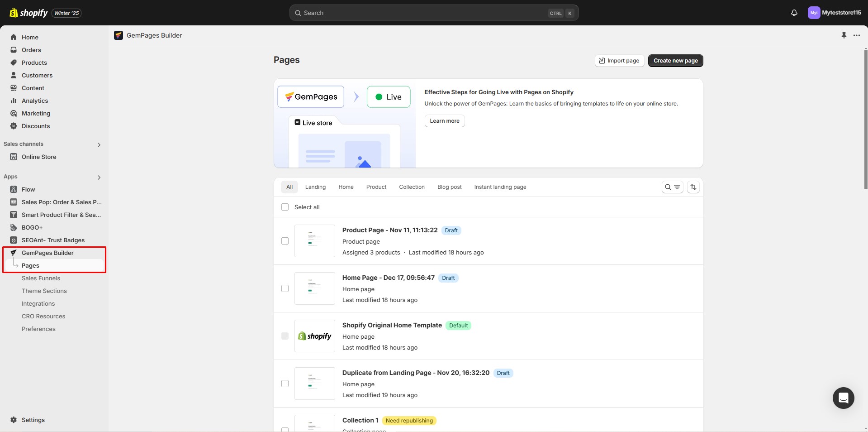Screen dimensions: 868x432
Task: Pin the GemPages Builder app
Action: pyautogui.click(x=844, y=35)
